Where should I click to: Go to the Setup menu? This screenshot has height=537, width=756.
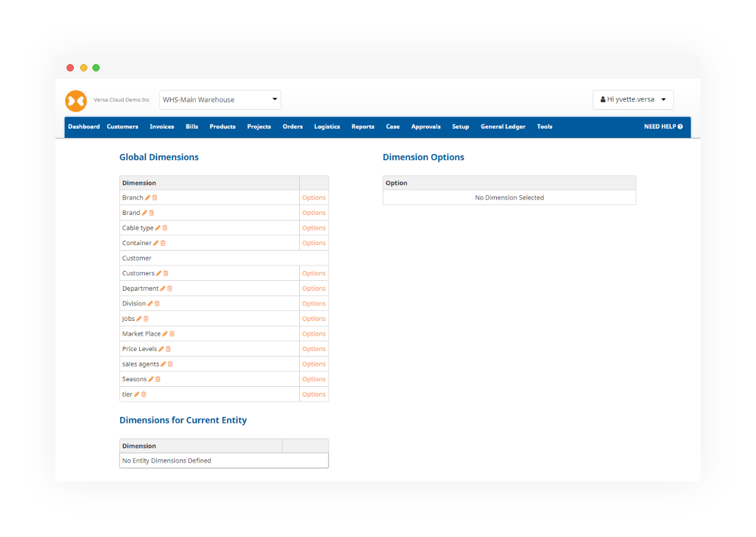point(460,127)
